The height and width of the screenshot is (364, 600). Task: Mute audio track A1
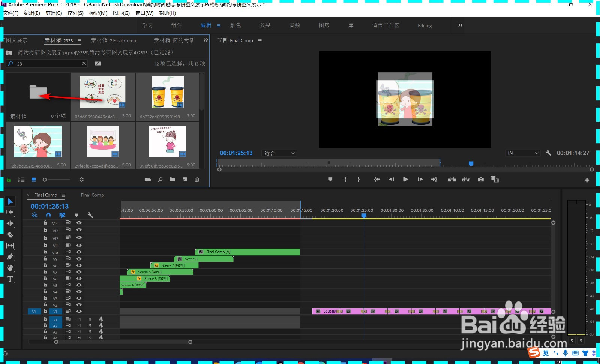pos(79,319)
